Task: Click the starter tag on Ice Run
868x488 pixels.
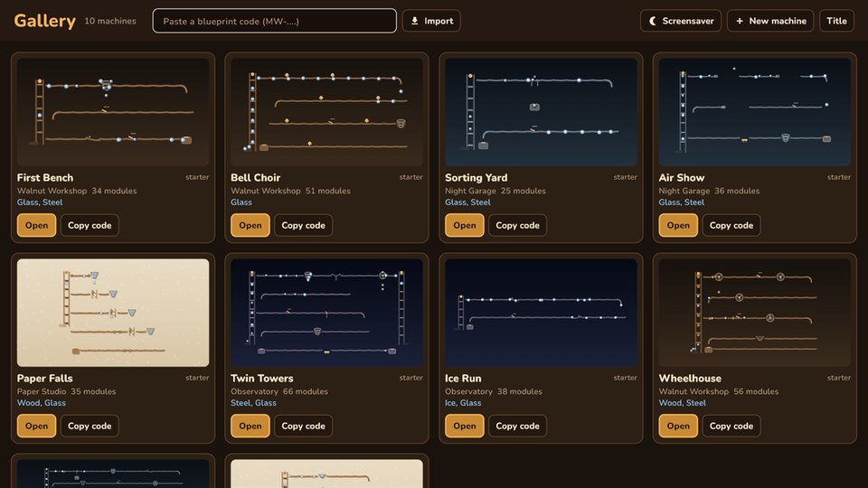Action: [625, 378]
